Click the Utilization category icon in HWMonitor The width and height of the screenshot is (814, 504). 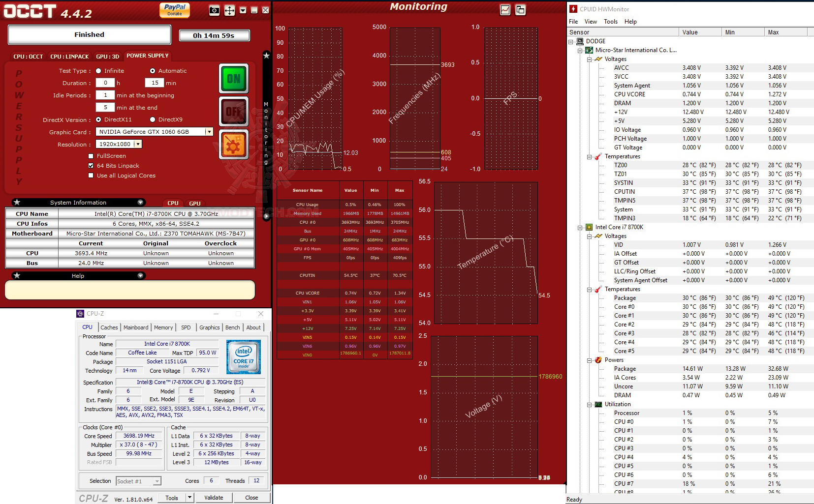598,404
